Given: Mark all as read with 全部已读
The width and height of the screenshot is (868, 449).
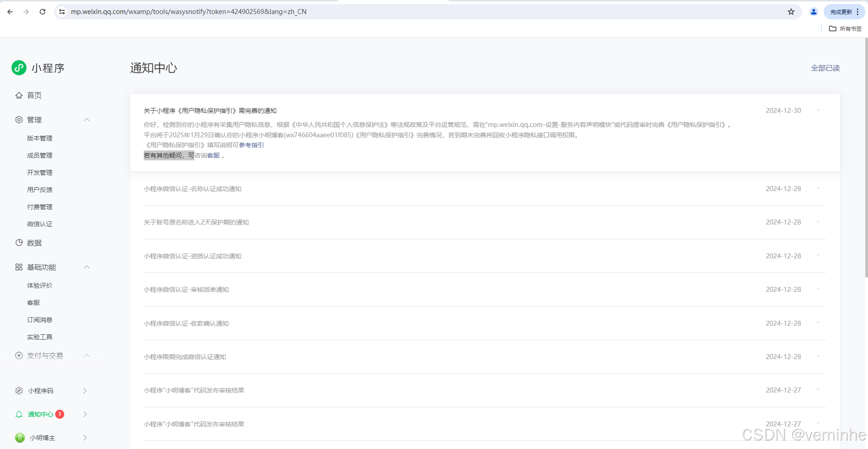Looking at the screenshot, I should [825, 68].
